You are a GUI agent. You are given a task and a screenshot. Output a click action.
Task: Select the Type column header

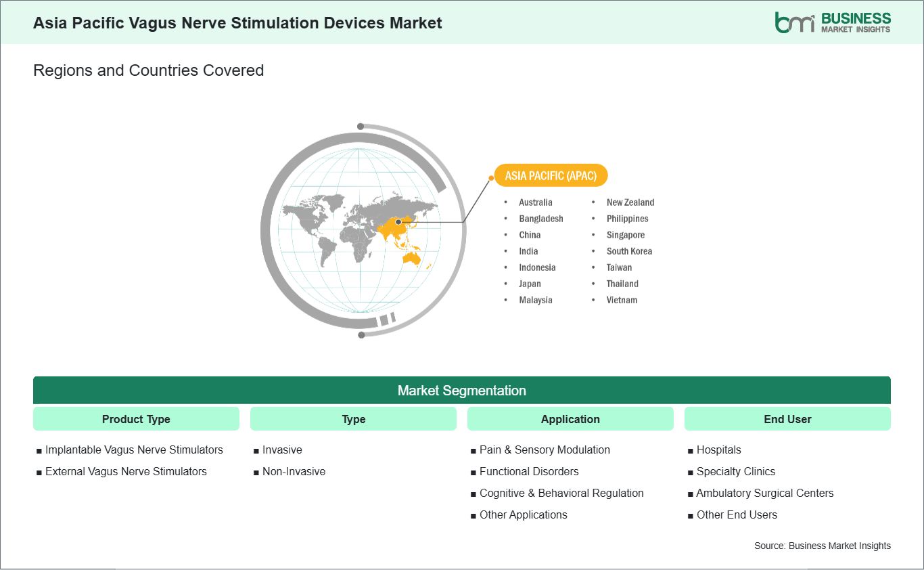click(x=354, y=419)
